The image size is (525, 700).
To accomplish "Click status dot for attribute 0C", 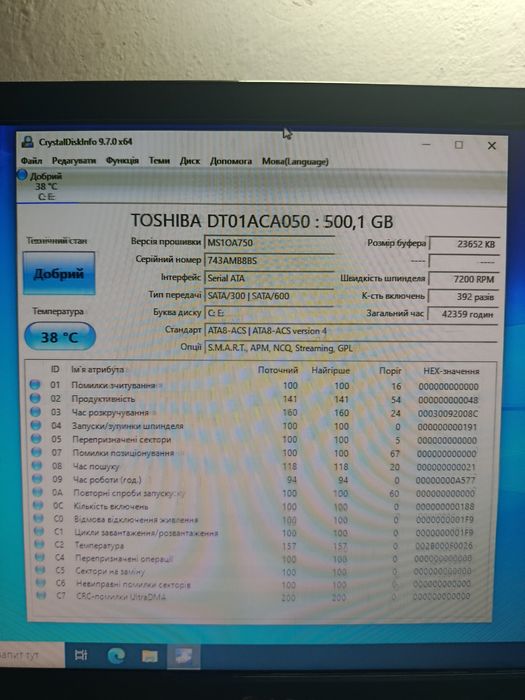I will coord(39,505).
